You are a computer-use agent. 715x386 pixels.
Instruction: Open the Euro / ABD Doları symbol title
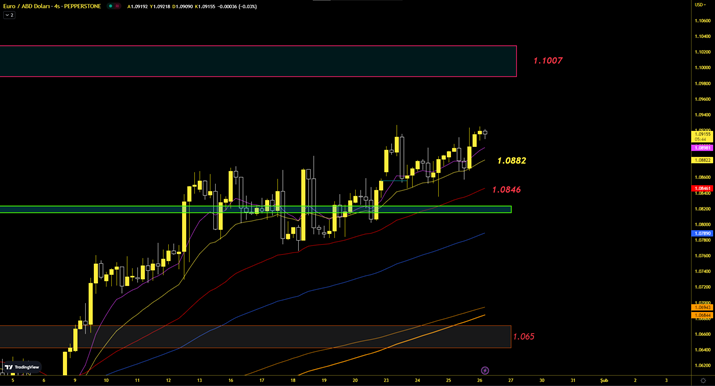[52, 6]
